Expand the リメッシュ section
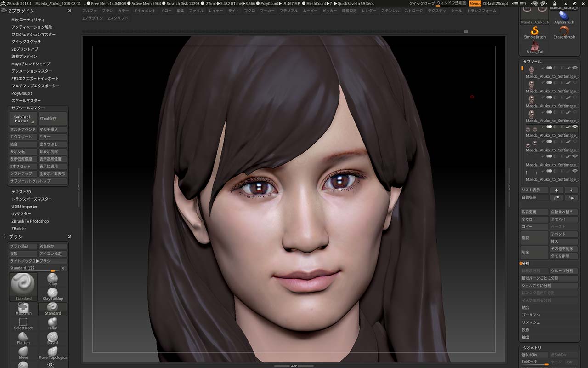 click(x=531, y=322)
